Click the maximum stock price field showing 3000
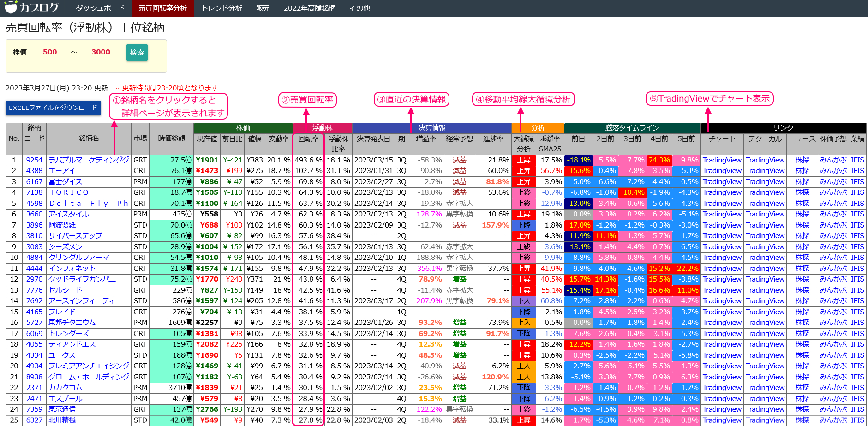 tap(101, 53)
